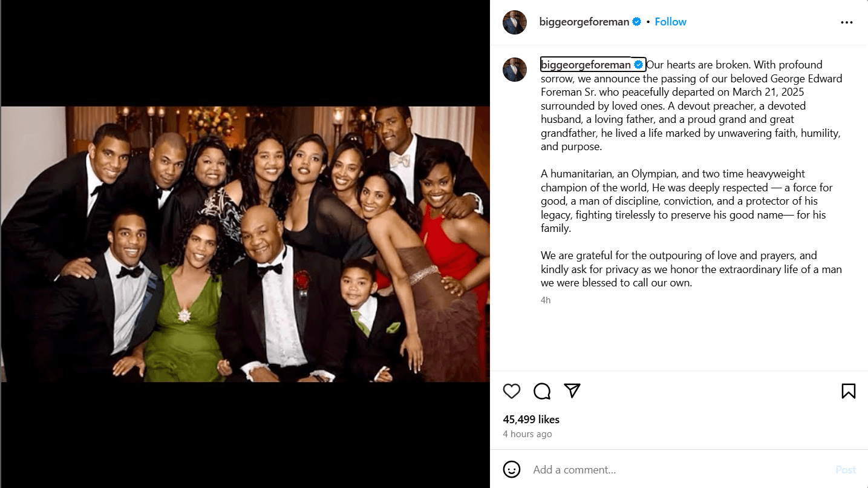Click the verified badge in post header

637,22
